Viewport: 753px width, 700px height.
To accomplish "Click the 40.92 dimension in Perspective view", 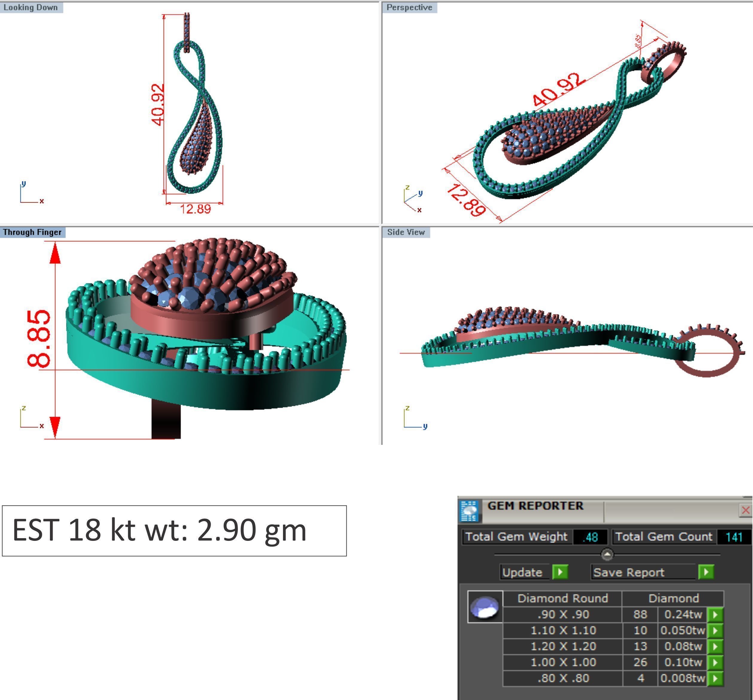I will pos(559,90).
